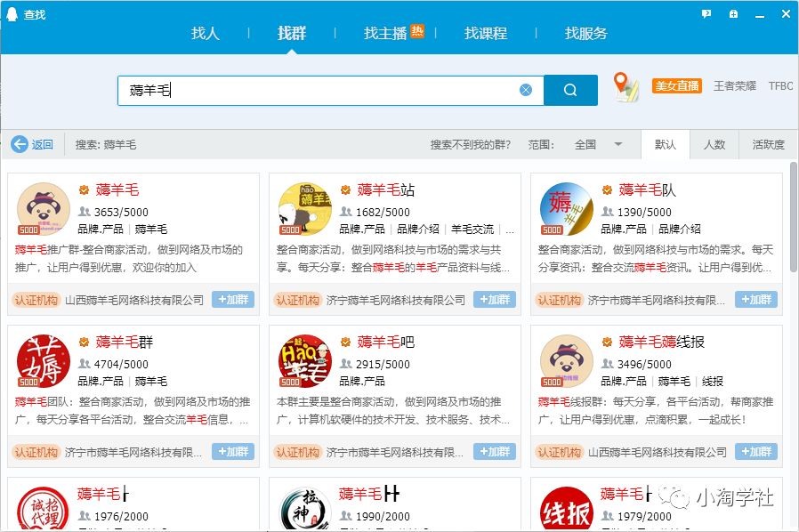Viewport: 799px width, 532px height.
Task: Click verified badge icon beside 薅羊毛薅线报
Action: [x=607, y=342]
